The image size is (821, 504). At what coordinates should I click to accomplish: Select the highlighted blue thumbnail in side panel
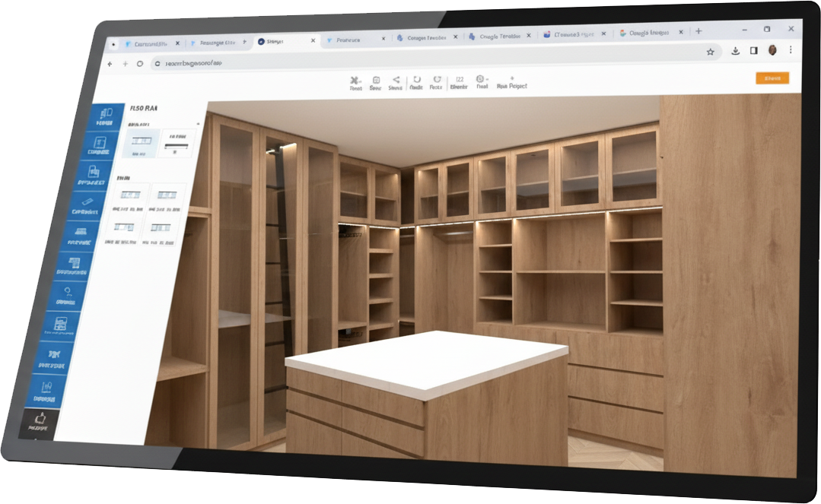point(140,142)
